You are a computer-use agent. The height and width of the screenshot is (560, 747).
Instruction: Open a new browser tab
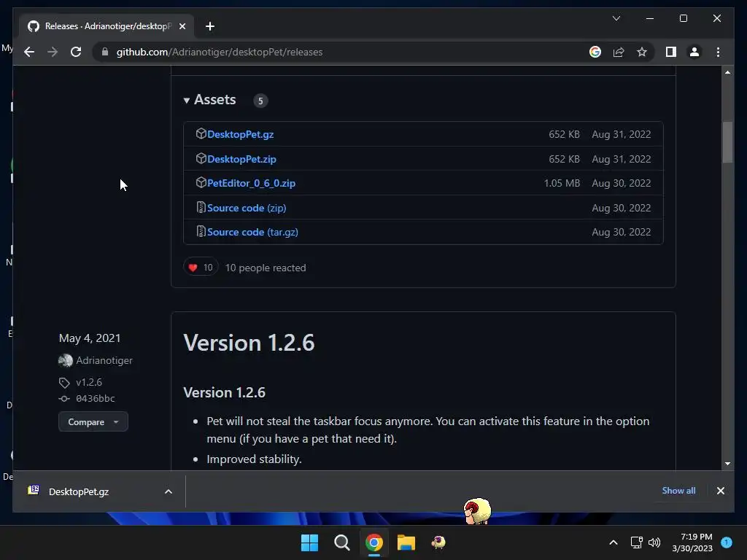(209, 26)
